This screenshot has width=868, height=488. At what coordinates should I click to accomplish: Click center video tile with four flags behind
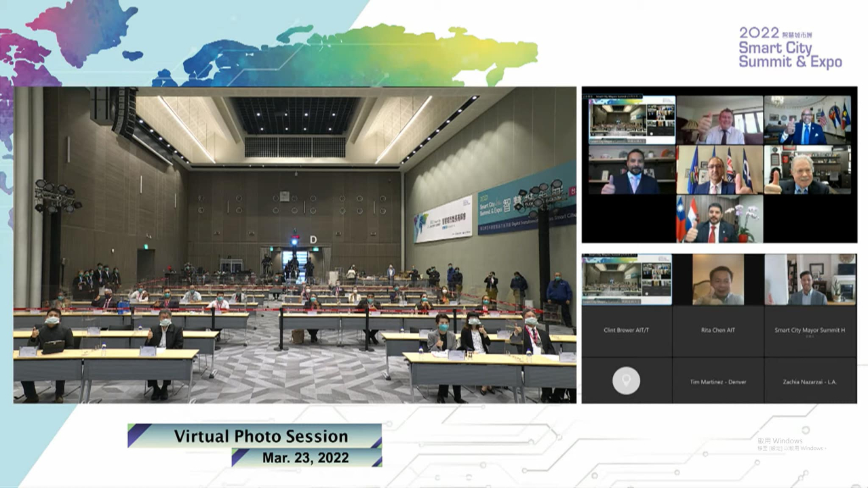[x=719, y=169]
